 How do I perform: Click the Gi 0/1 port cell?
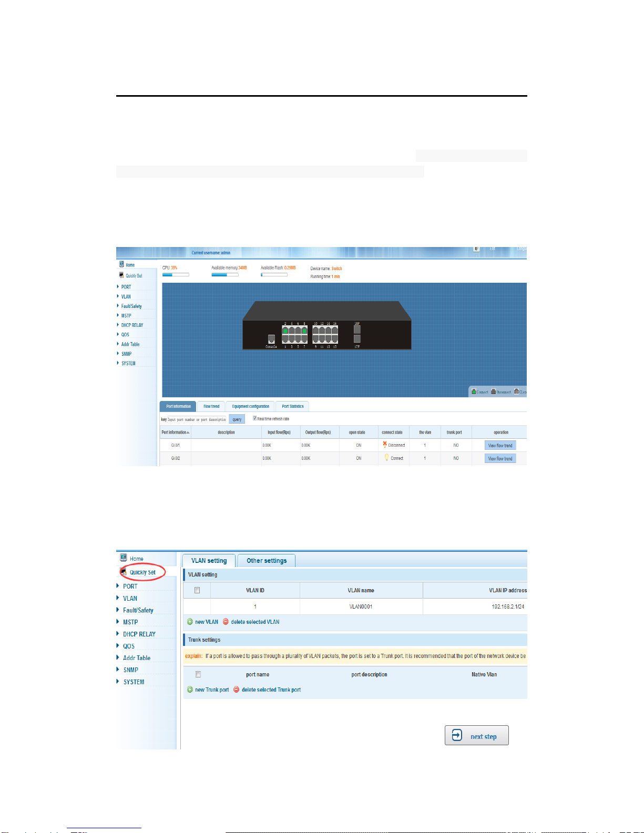point(176,445)
